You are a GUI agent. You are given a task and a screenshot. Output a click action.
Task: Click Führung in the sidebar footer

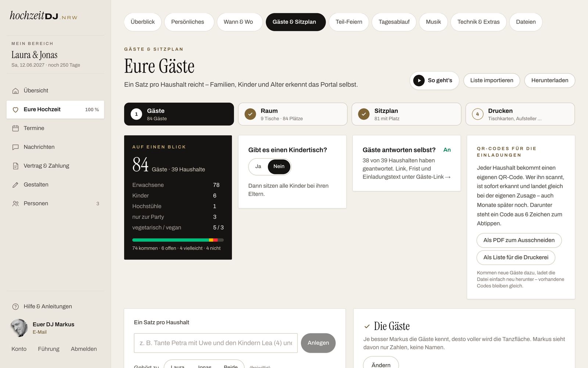point(49,349)
